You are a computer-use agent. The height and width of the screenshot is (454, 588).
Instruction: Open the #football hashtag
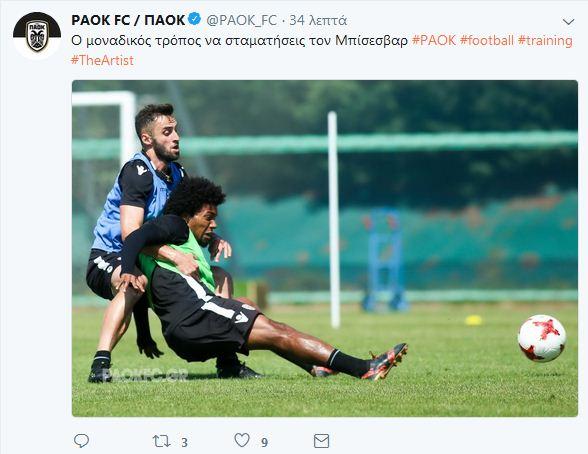click(x=487, y=40)
